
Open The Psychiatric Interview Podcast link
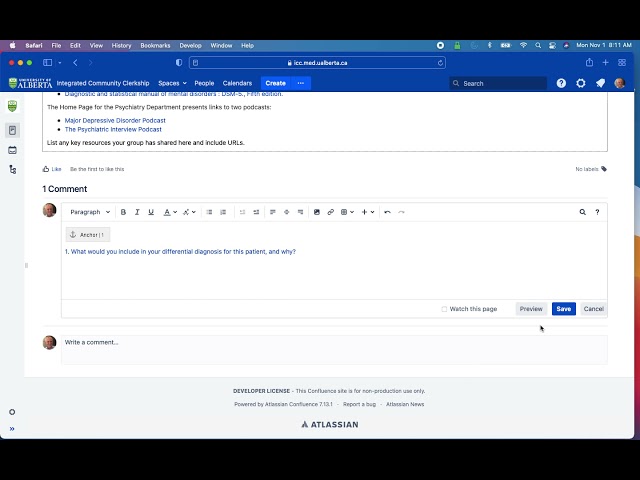(x=113, y=129)
